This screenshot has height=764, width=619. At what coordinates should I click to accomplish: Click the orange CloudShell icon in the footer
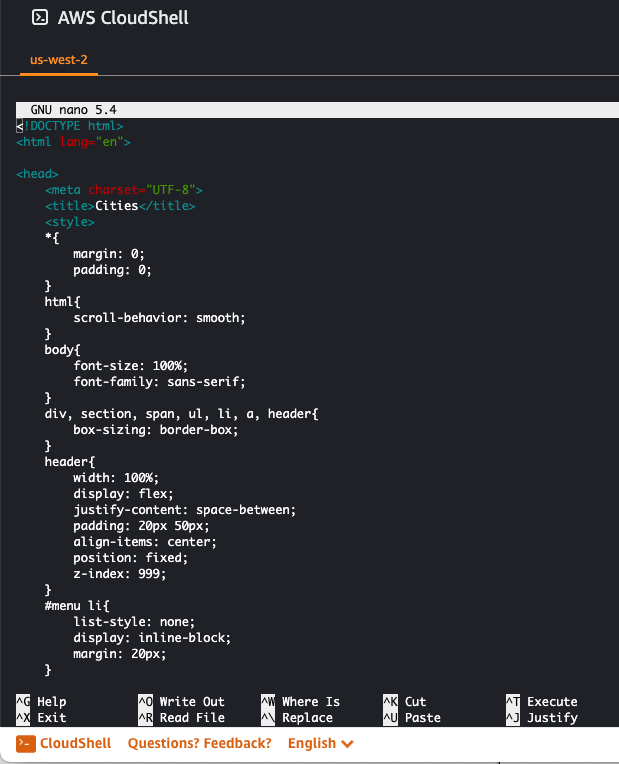25,744
